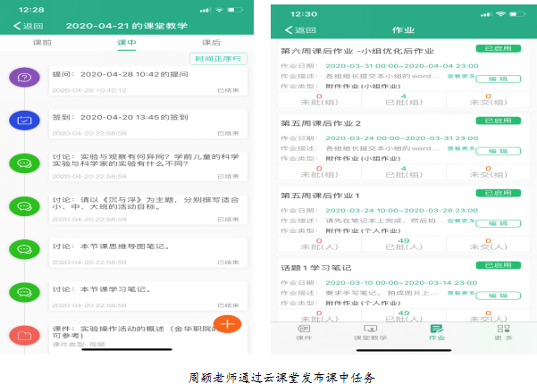The image size is (537, 392).
Task: Switch to the 课后 tab
Action: 211,43
